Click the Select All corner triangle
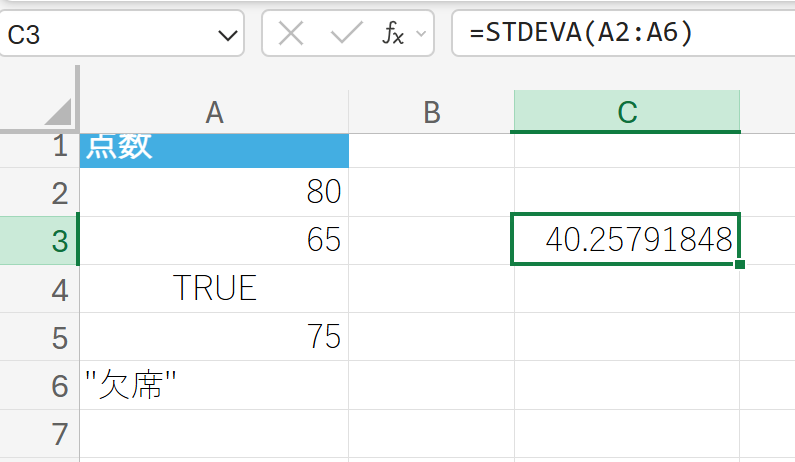 point(58,111)
